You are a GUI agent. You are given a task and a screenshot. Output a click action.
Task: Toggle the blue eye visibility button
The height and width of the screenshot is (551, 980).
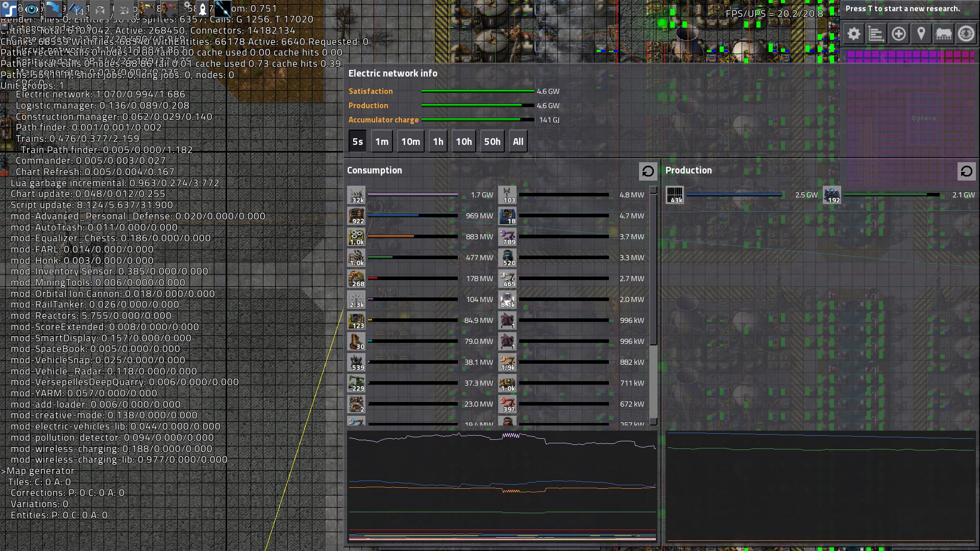32,9
